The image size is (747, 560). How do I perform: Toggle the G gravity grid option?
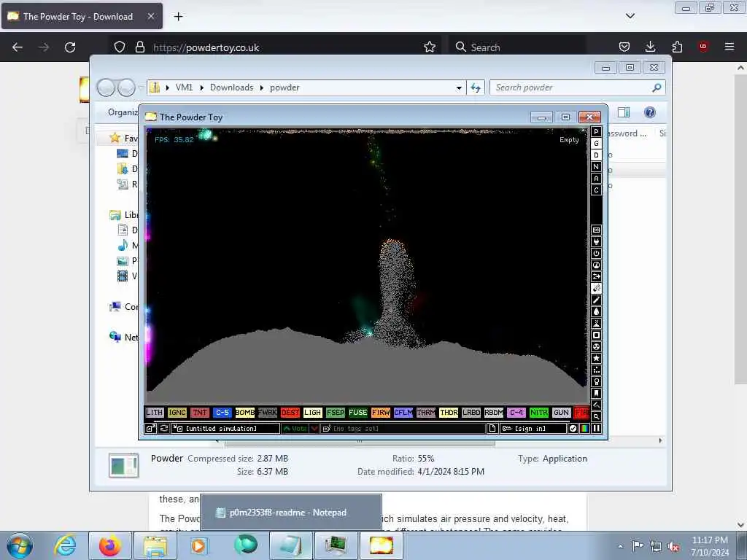pos(596,144)
